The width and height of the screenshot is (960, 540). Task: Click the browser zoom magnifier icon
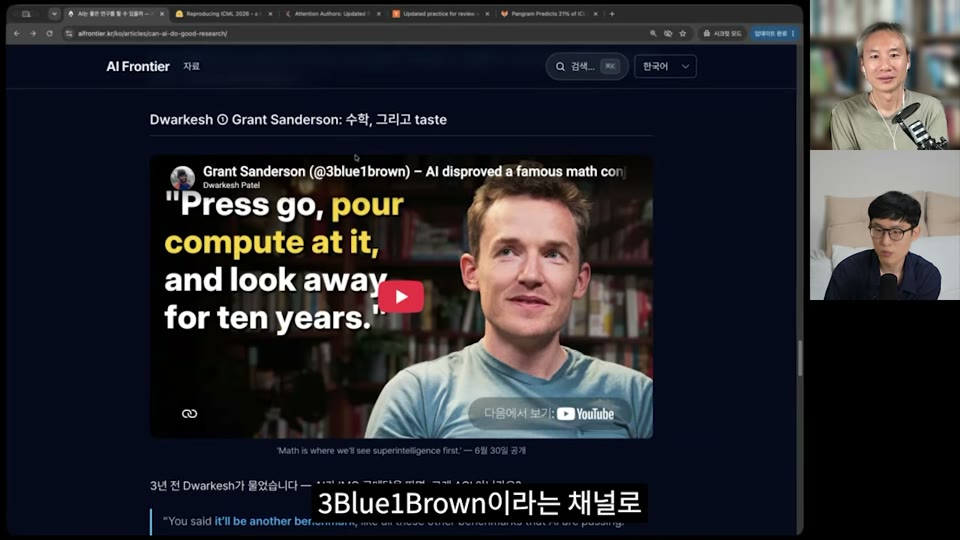click(x=653, y=34)
